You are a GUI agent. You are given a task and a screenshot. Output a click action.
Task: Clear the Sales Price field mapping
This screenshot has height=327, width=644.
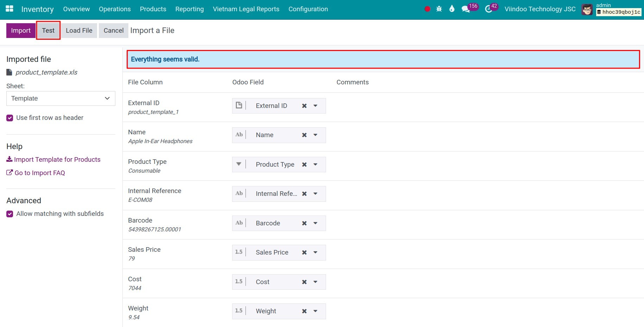(x=305, y=252)
